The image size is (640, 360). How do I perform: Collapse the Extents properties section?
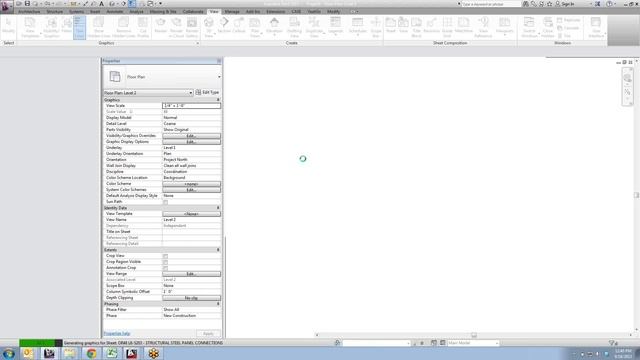[x=218, y=250]
